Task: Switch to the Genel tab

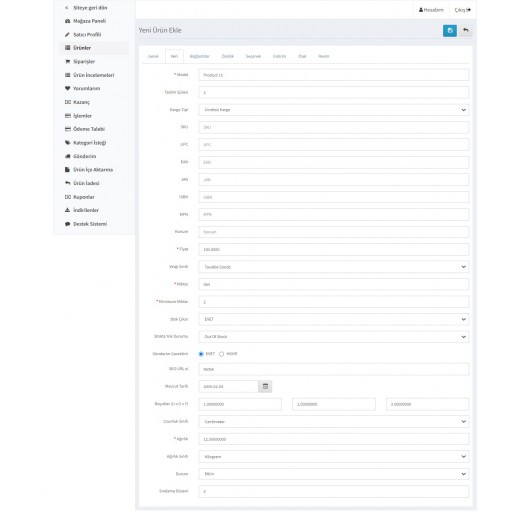Action: tap(153, 56)
